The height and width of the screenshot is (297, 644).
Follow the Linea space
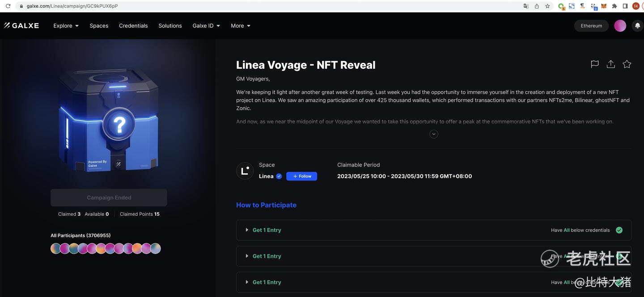tap(302, 176)
